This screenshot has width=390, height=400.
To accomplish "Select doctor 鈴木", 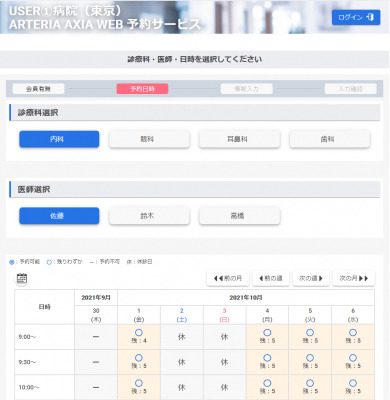I will point(149,216).
